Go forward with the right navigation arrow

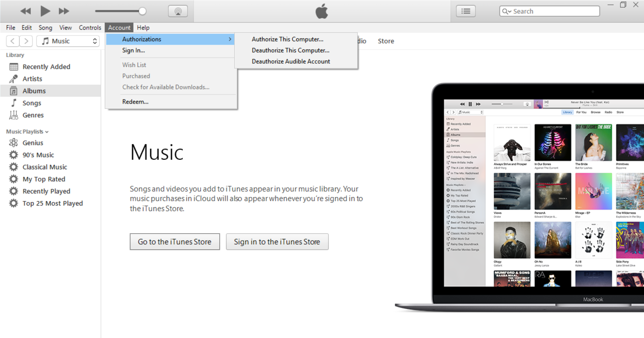[26, 41]
